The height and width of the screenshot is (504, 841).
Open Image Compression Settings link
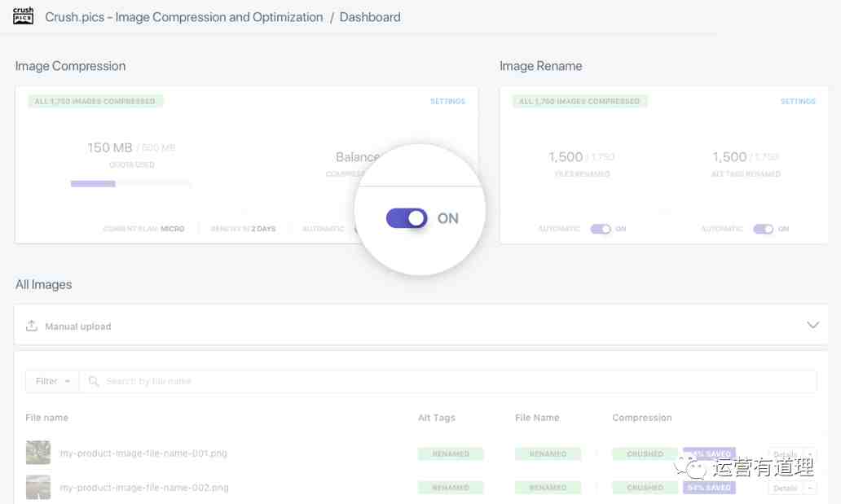447,102
